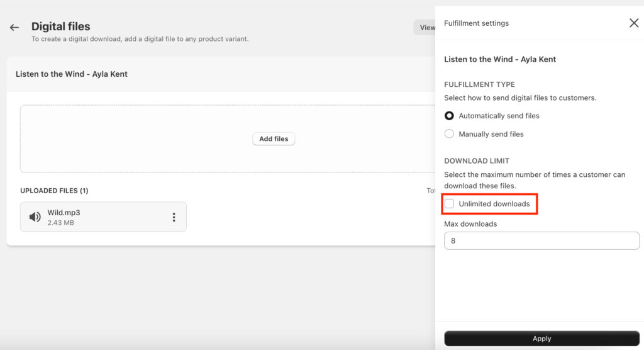The height and width of the screenshot is (350, 644).
Task: Focus the Max downloads input field
Action: click(x=541, y=240)
